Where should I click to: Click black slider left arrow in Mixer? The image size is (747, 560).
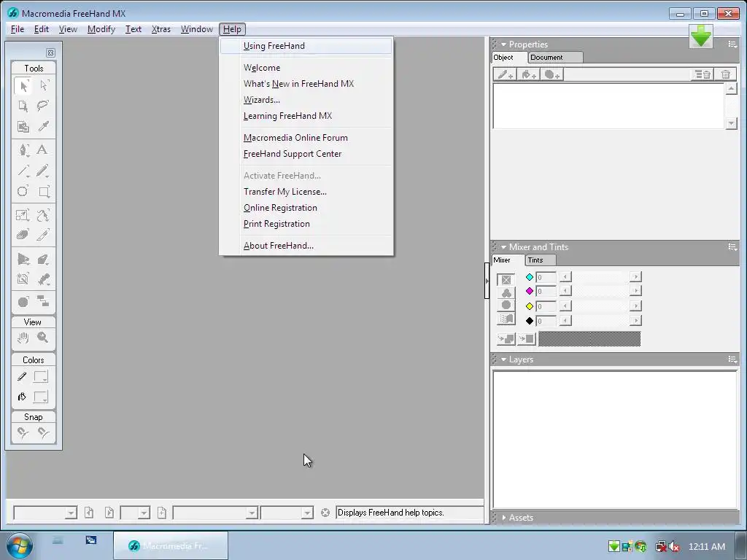[565, 321]
